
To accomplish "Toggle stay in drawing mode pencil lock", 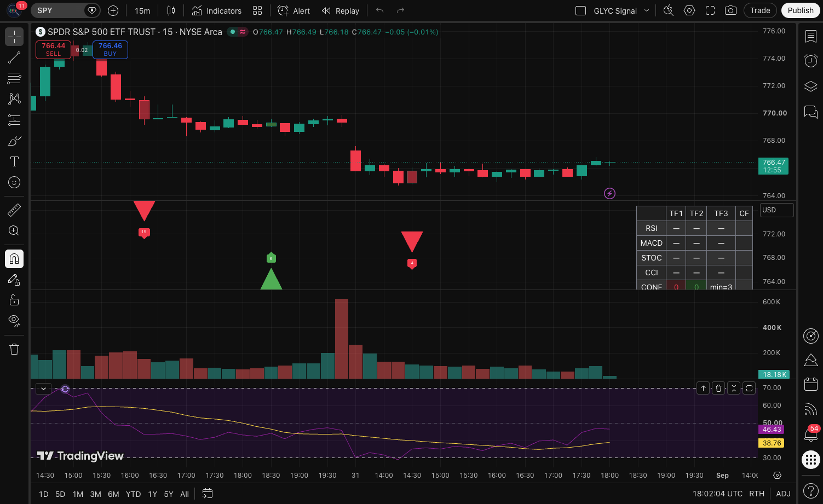I will click(14, 279).
